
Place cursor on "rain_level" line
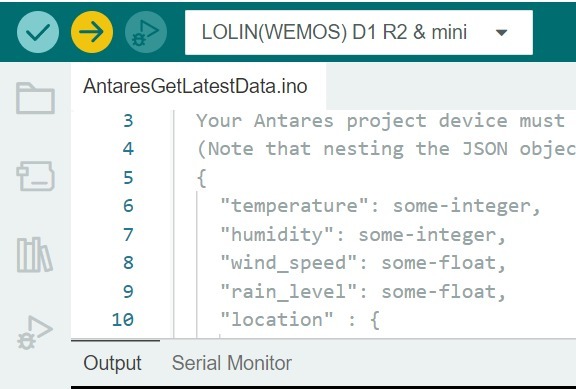pos(363,292)
